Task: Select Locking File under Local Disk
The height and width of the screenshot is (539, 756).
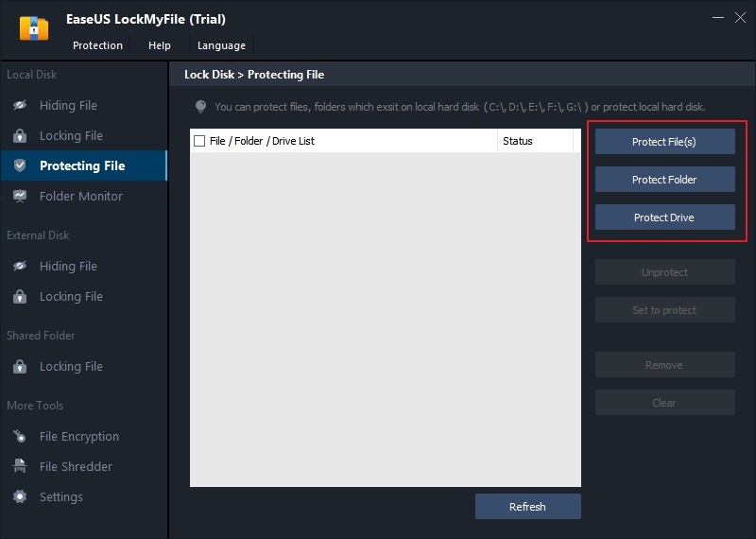Action: (84, 135)
